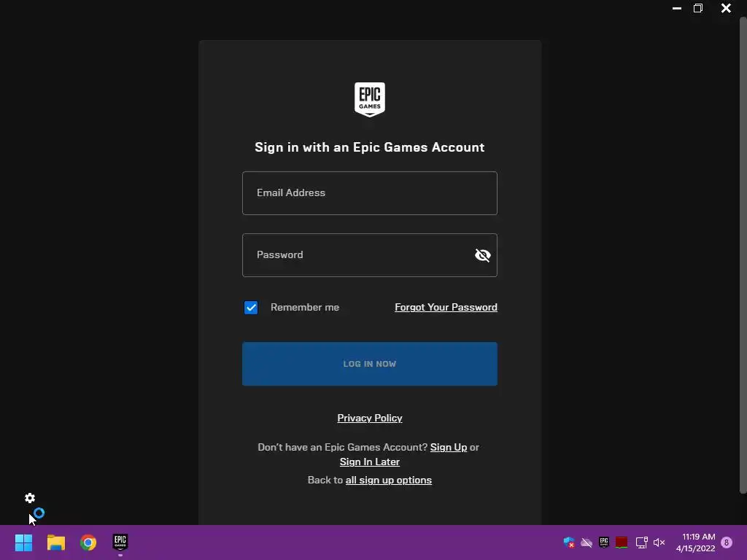This screenshot has width=747, height=560.
Task: Choose the Sign In Later link
Action: click(370, 462)
